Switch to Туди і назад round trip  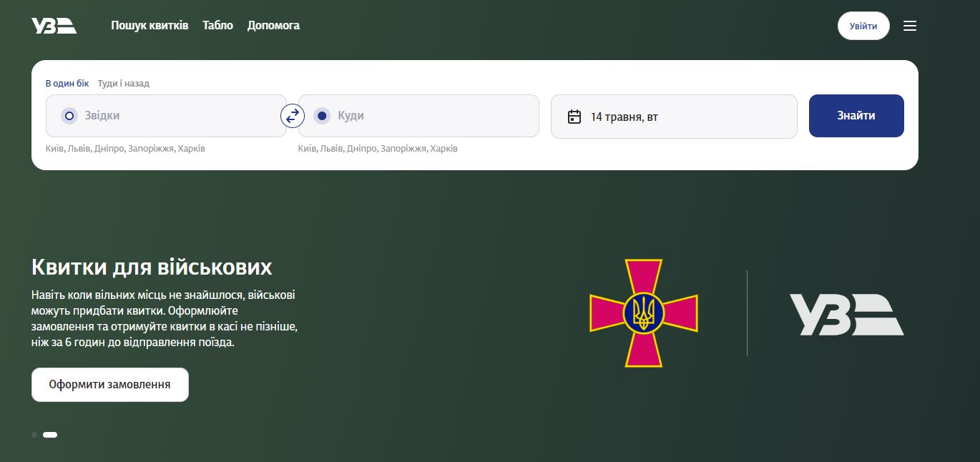124,83
